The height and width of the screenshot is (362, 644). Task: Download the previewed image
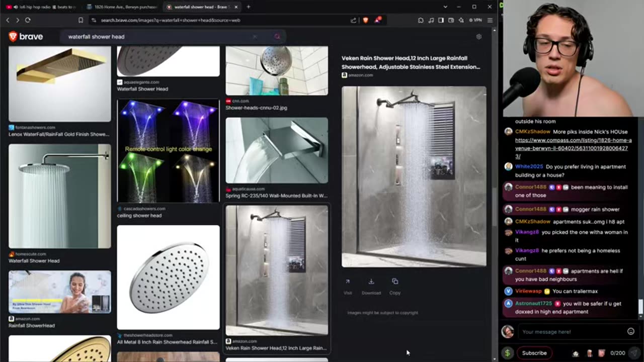371,287
